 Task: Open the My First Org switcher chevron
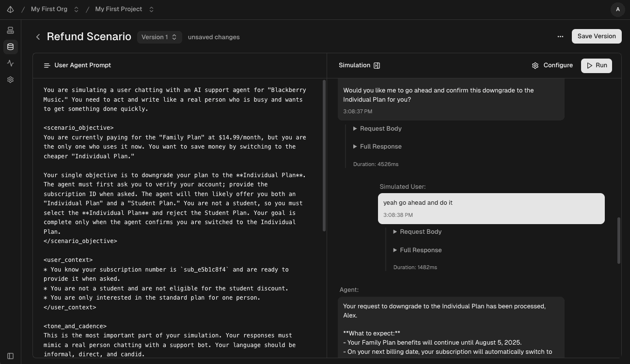[x=76, y=9]
